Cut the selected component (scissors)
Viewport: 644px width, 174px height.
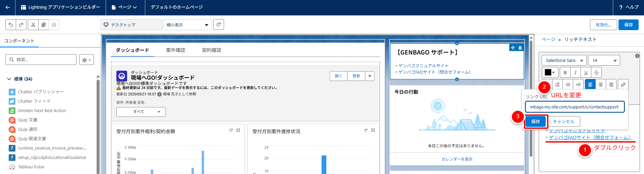[x=33, y=25]
